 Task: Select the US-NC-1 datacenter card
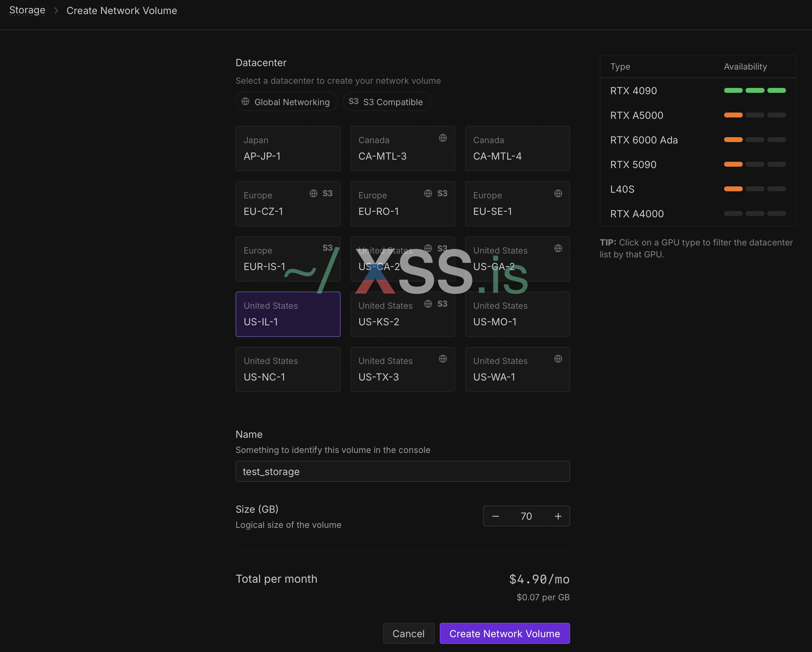point(288,369)
